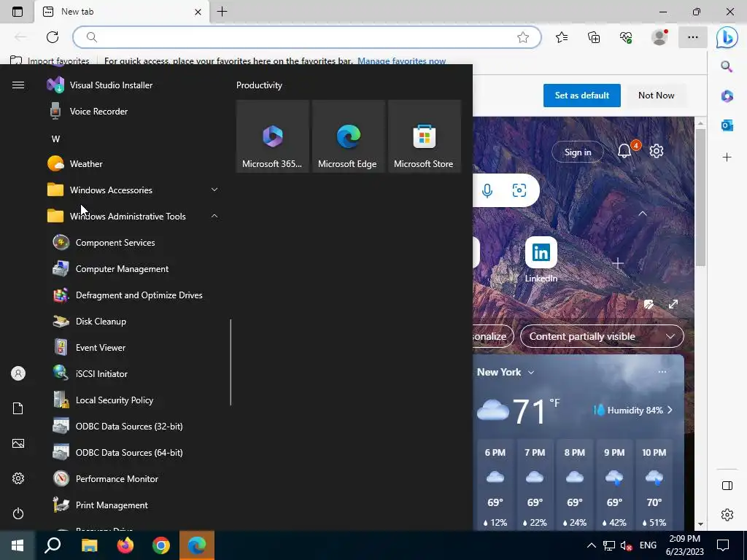Click Import favorites
This screenshot has width=747, height=560.
tap(50, 61)
